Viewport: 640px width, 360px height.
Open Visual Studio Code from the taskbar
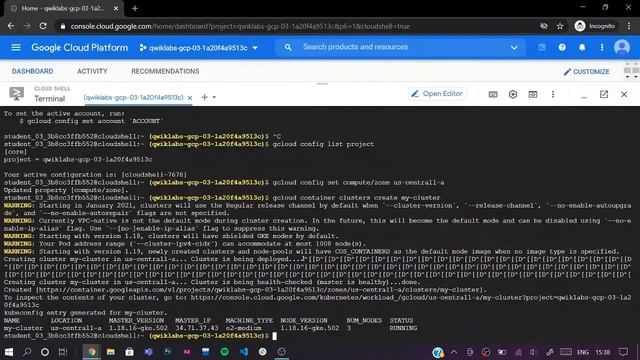click(244, 352)
